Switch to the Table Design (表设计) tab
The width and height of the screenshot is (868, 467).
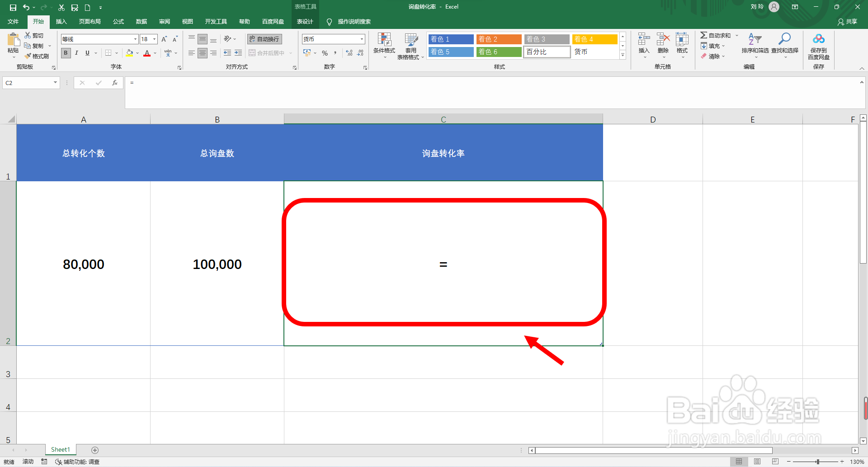click(x=305, y=21)
